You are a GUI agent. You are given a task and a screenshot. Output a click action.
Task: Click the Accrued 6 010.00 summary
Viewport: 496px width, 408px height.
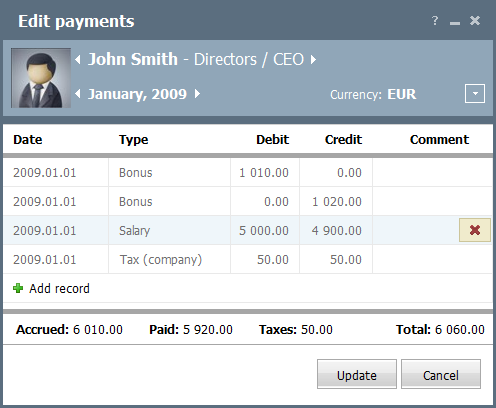pyautogui.click(x=69, y=330)
